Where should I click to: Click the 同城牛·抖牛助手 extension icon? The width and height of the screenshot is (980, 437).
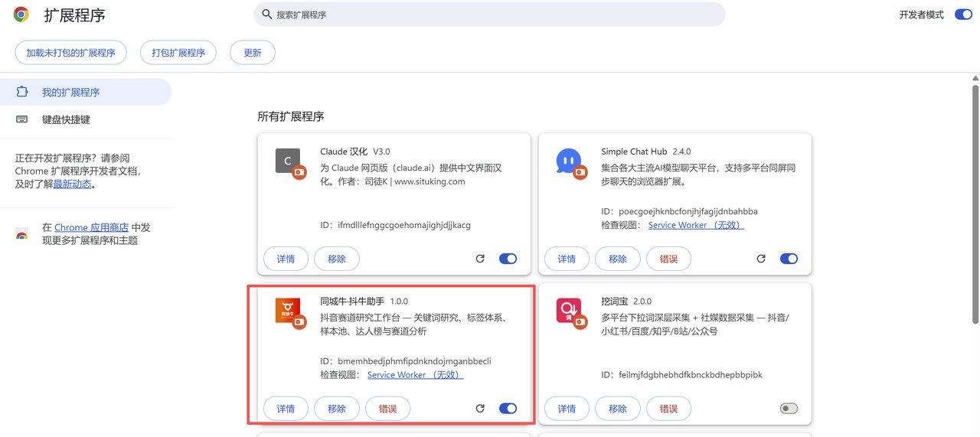pos(288,311)
